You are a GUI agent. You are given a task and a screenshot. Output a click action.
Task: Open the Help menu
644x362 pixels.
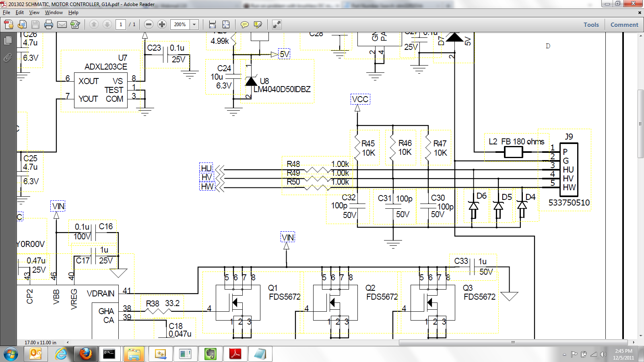point(73,12)
